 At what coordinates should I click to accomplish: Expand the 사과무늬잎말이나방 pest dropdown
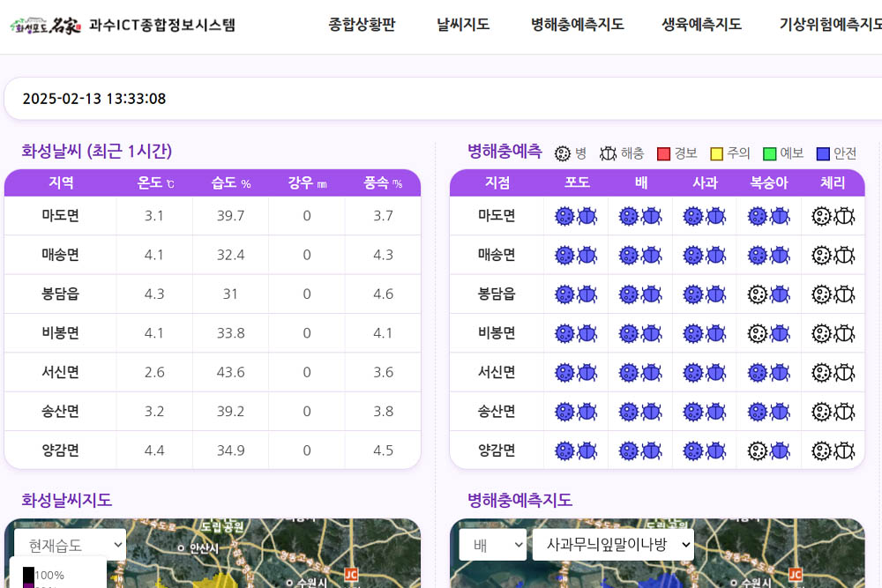pyautogui.click(x=613, y=545)
